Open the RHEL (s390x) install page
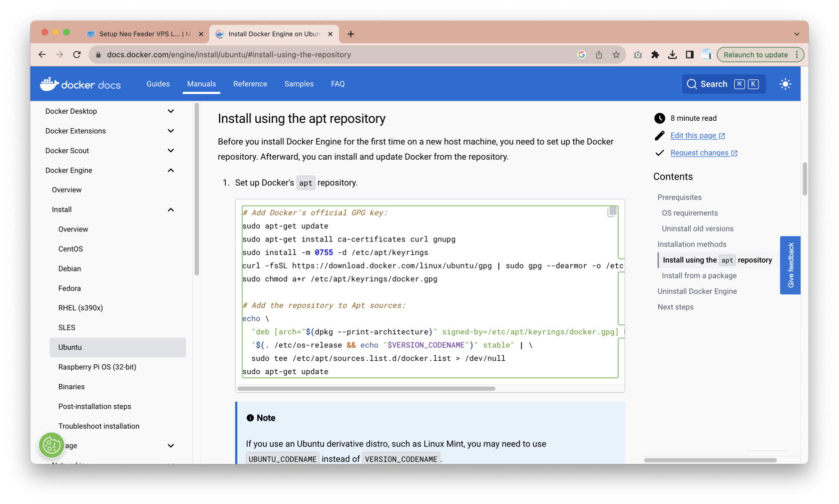The width and height of the screenshot is (839, 504). [x=80, y=308]
